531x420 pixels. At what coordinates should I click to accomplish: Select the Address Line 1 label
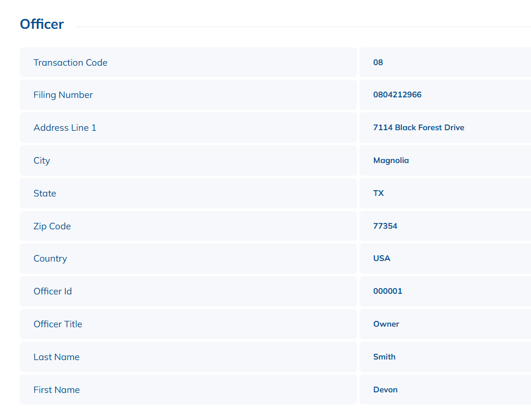pyautogui.click(x=65, y=128)
